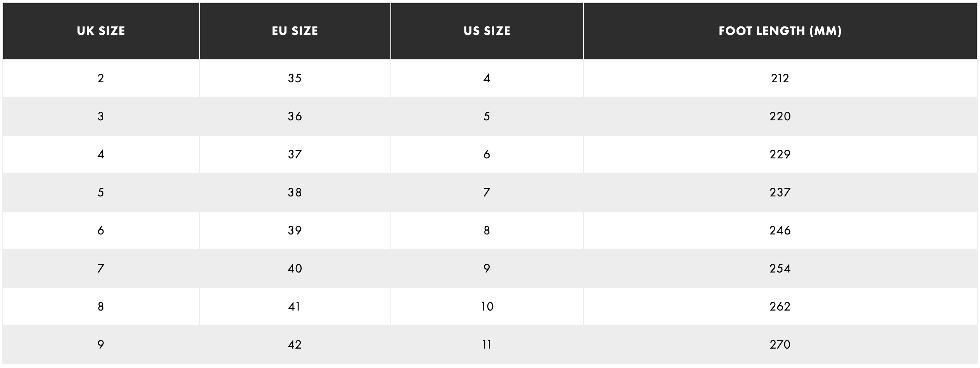This screenshot has height=368, width=980.
Task: Click foot length 220 value
Action: coord(780,116)
